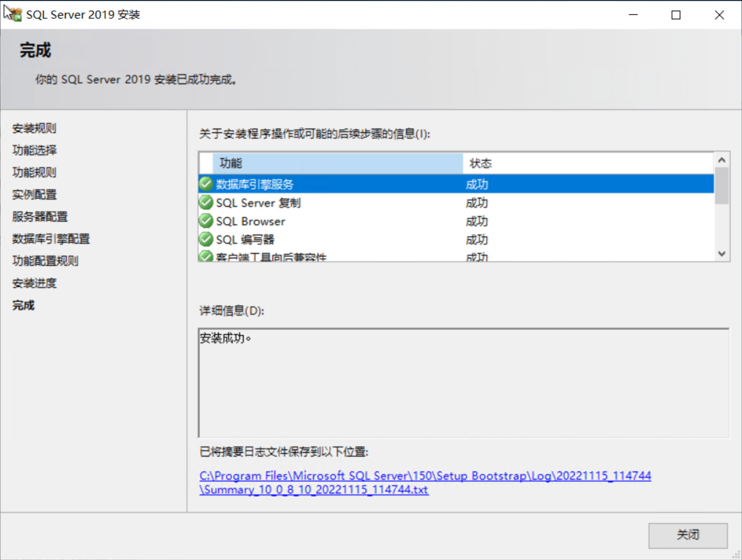Click the resize grip at bottom-right corner
Viewport: 742px width, 560px height.
click(x=736, y=554)
